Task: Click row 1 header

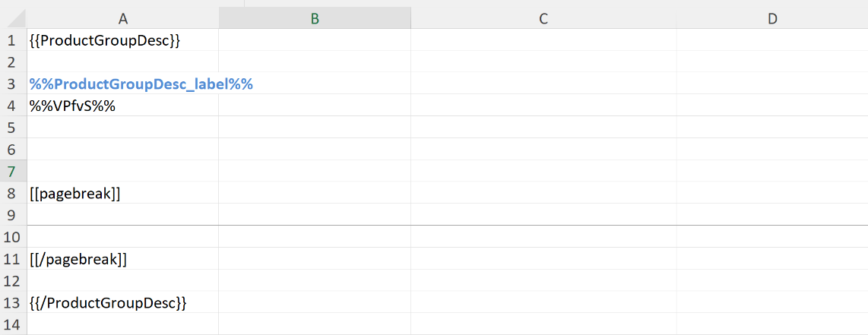Action: pyautogui.click(x=11, y=40)
